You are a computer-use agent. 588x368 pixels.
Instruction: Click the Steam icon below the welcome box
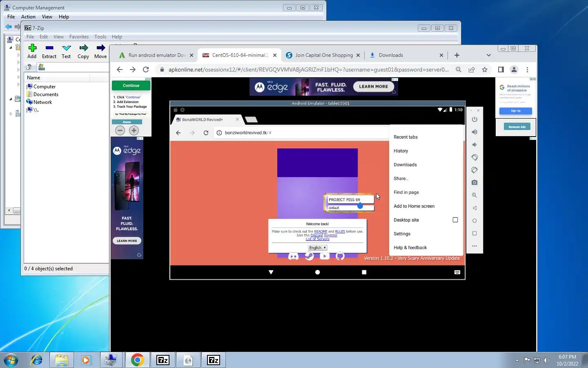[310, 256]
